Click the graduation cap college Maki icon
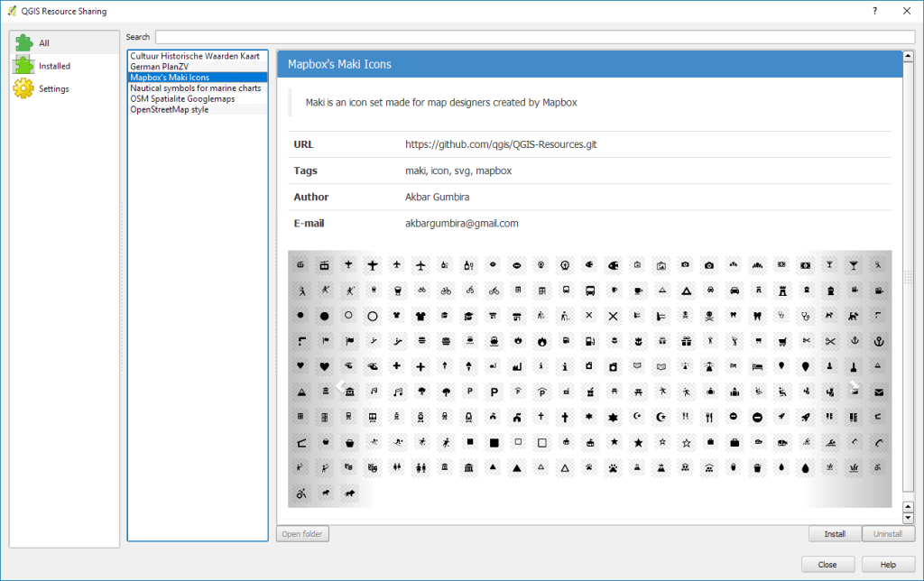Image resolution: width=924 pixels, height=581 pixels. tap(468, 316)
